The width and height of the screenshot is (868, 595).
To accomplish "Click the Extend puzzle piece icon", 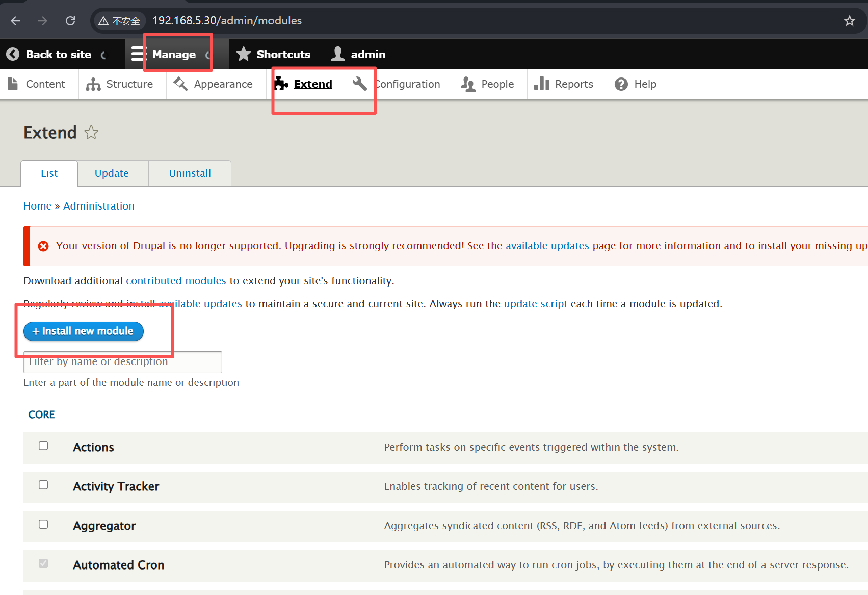I will [x=281, y=84].
